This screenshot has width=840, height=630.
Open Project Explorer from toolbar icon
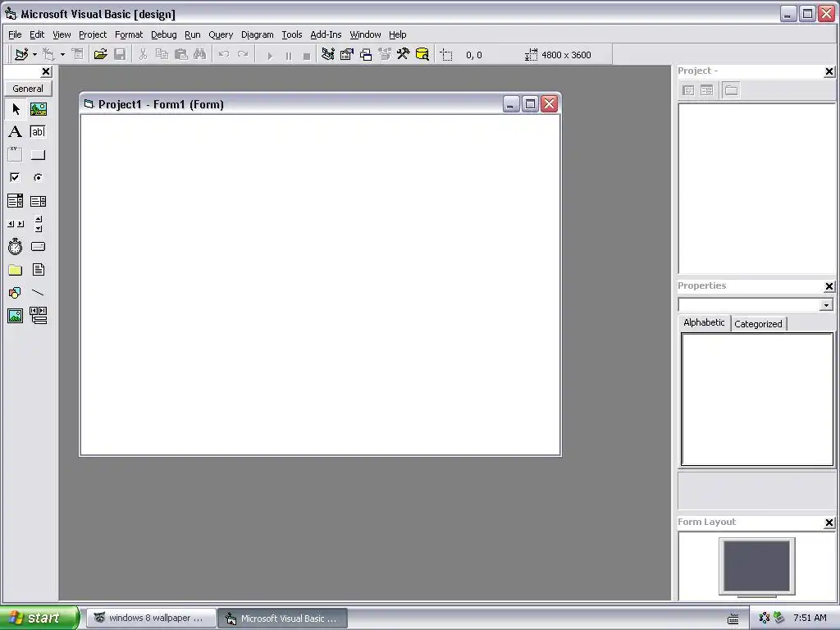tap(328, 55)
